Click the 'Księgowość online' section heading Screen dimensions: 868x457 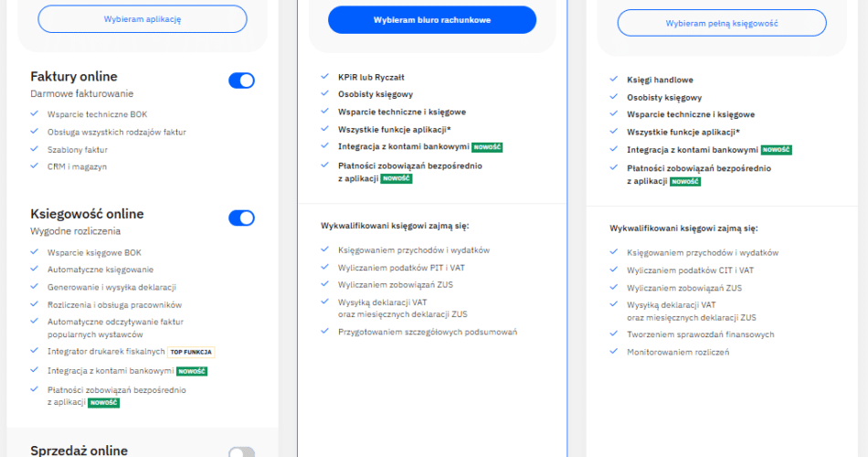[x=87, y=214]
